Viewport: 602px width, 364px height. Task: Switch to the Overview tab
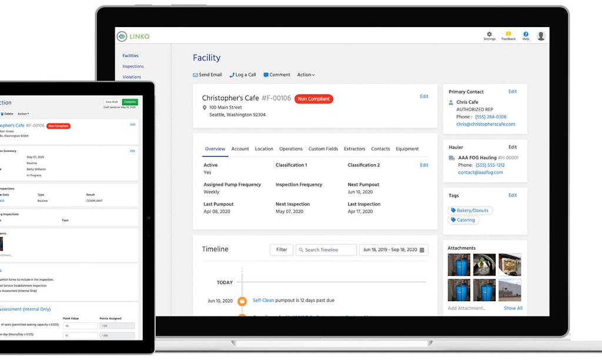[215, 149]
